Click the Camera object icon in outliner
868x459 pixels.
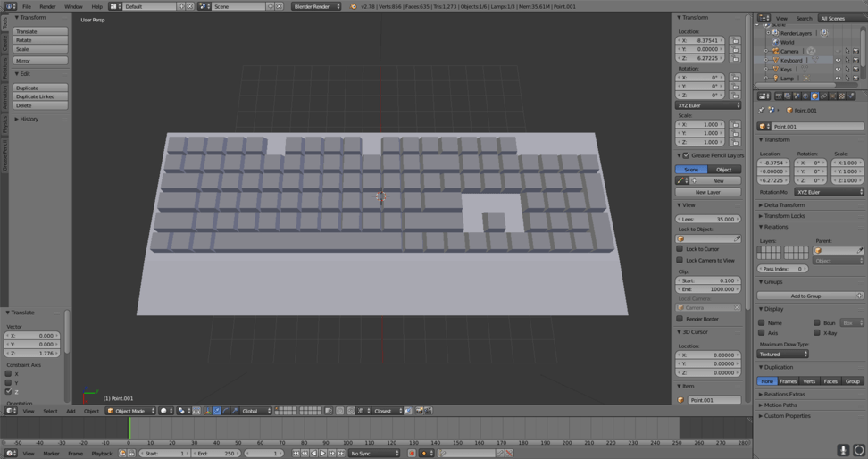(x=775, y=52)
